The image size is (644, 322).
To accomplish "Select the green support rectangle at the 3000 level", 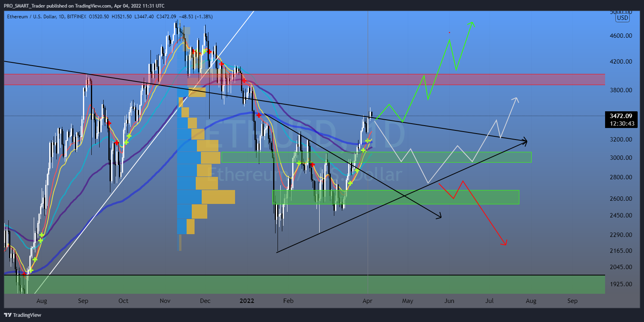I will click(376, 157).
